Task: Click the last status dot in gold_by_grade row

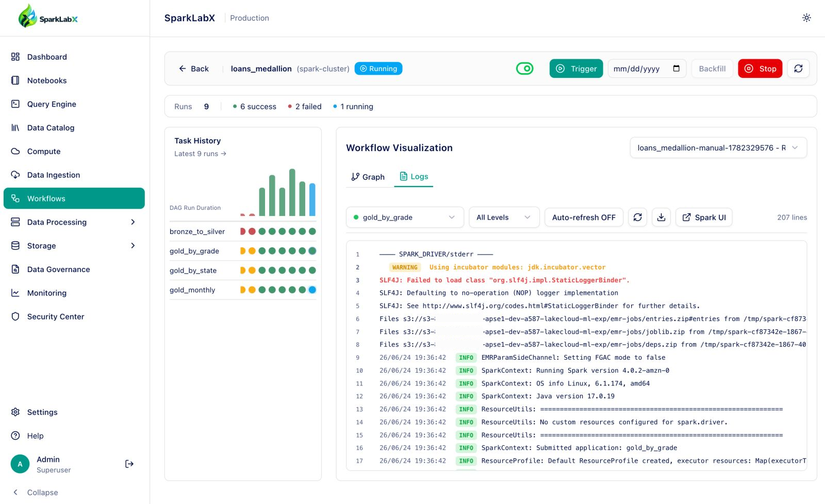Action: pos(312,251)
